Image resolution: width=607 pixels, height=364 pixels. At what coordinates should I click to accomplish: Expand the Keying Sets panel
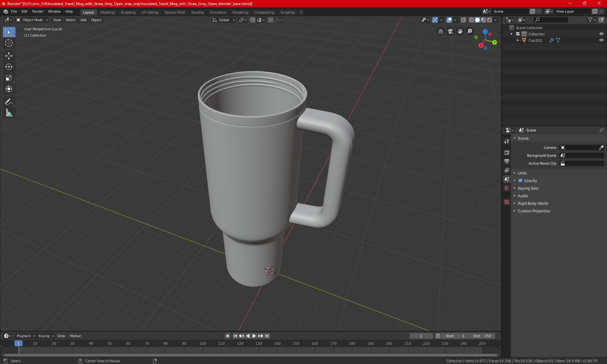[528, 188]
